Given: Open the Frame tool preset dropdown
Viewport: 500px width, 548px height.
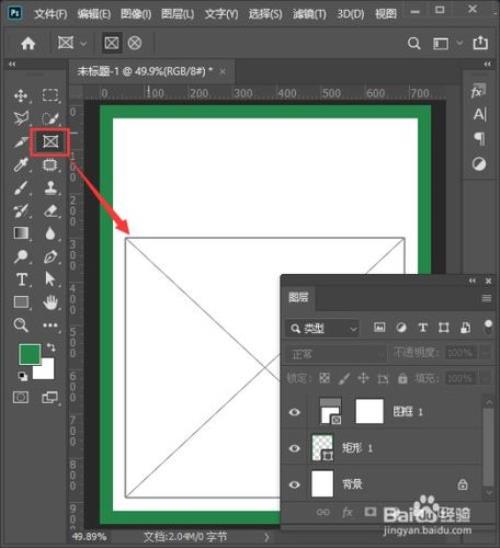Looking at the screenshot, I should pyautogui.click(x=83, y=44).
